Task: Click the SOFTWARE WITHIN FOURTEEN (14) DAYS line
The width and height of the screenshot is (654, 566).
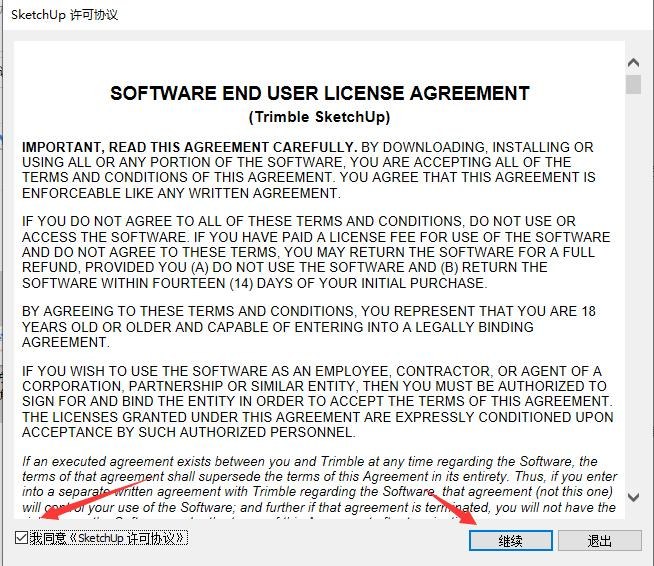Action: 254,283
